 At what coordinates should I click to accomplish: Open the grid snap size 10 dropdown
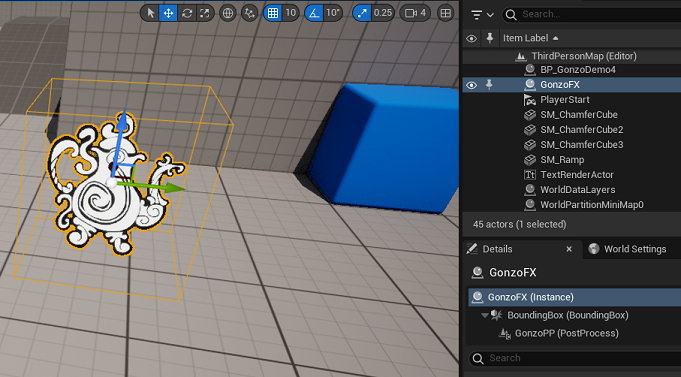click(x=291, y=13)
